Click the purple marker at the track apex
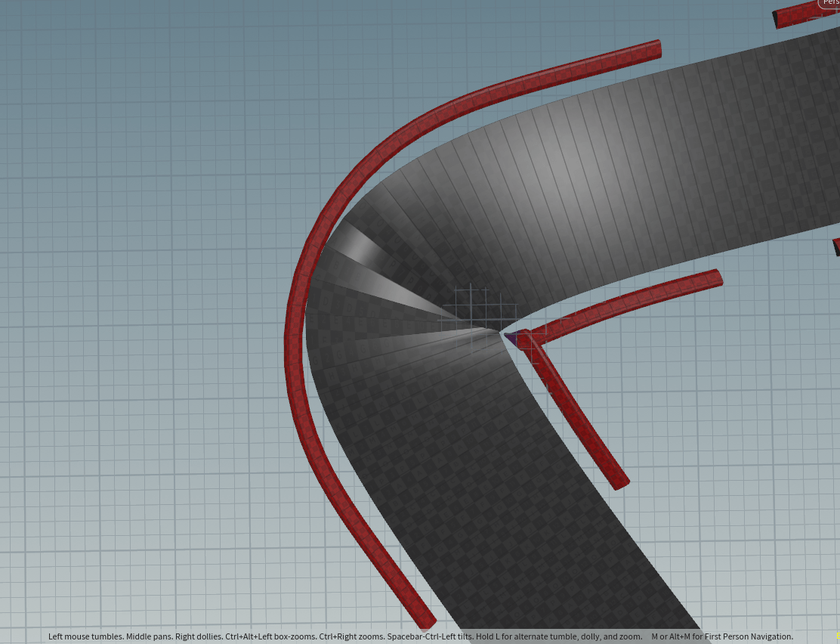Viewport: 840px width, 644px height. [512, 339]
